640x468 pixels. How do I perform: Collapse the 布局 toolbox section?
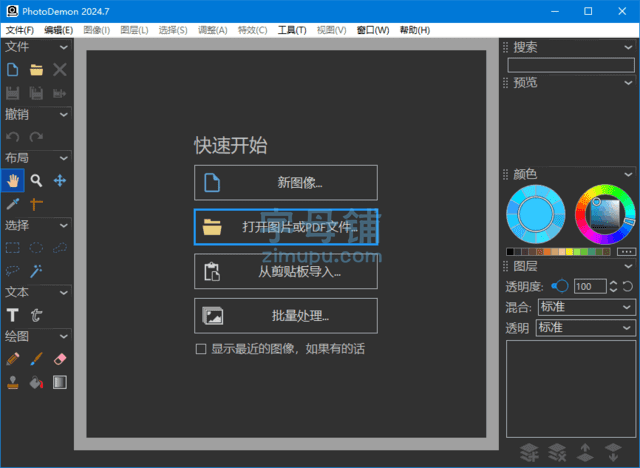[64, 158]
